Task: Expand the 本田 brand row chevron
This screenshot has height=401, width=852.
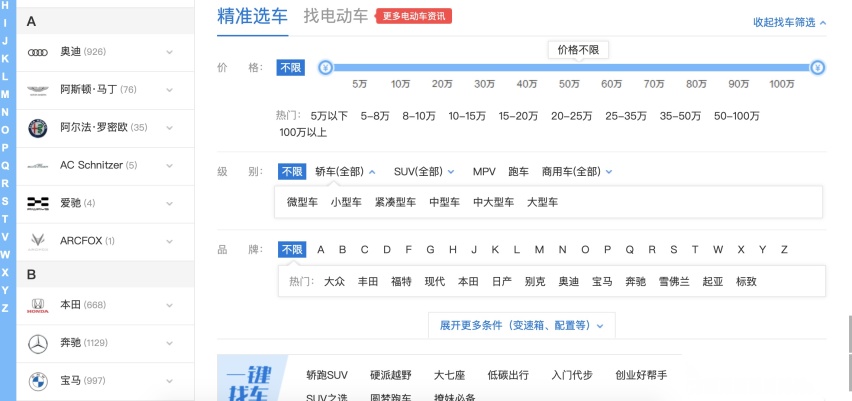Action: (170, 305)
